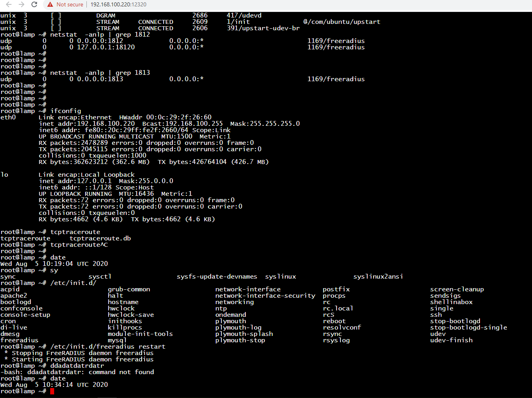This screenshot has width=532, height=398.
Task: Click the browser forward arrow
Action: pyautogui.click(x=22, y=4)
